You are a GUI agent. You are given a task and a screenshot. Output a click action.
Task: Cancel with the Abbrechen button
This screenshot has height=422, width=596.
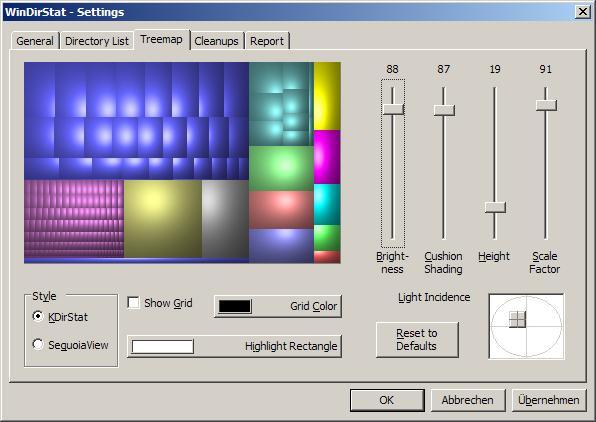(468, 400)
